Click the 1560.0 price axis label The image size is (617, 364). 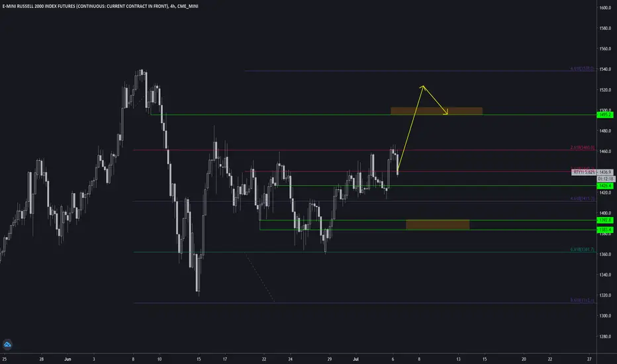coord(605,48)
